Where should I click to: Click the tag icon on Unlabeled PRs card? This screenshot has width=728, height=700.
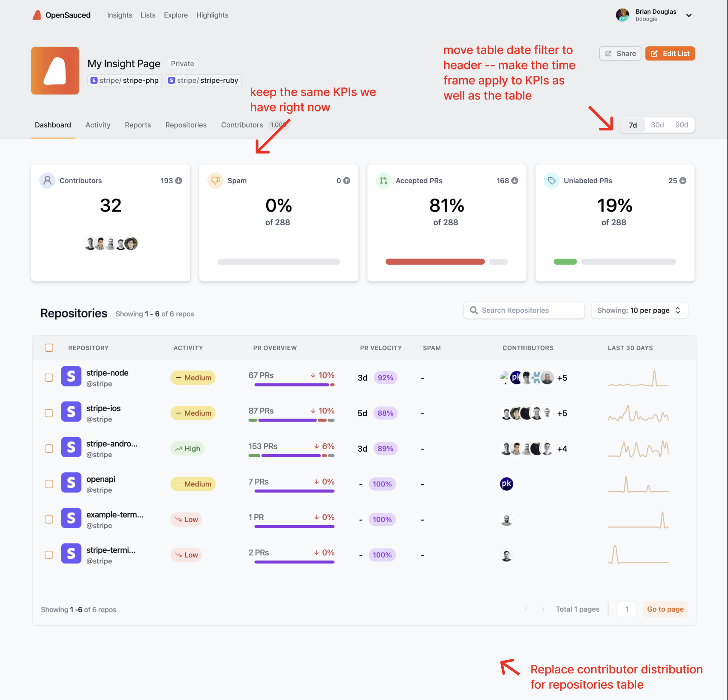(x=551, y=181)
